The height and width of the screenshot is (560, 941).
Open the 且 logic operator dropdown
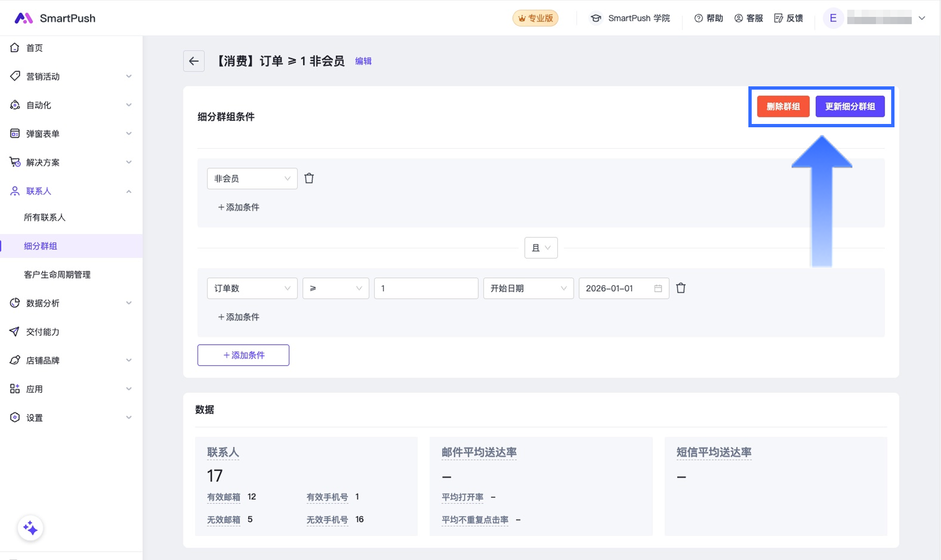coord(541,248)
